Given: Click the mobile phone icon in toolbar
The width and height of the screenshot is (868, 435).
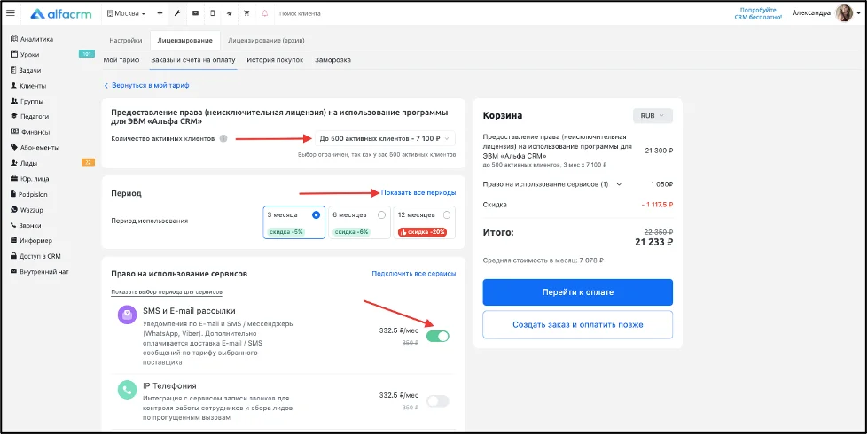Looking at the screenshot, I should (213, 13).
